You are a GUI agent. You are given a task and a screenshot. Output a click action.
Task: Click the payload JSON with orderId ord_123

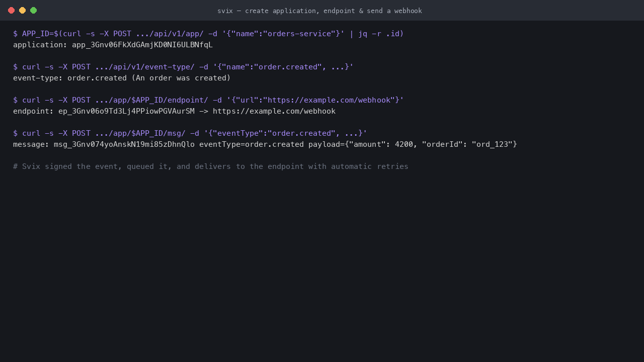pos(413,144)
